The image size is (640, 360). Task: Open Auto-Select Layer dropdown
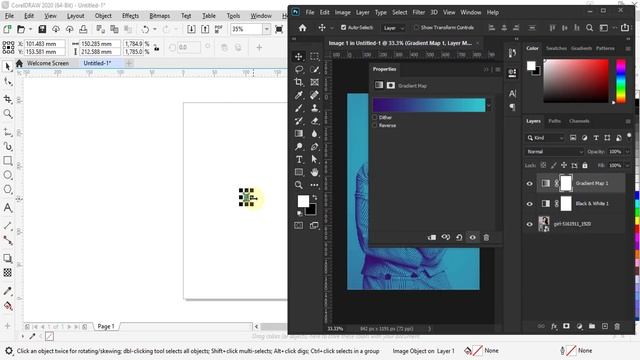coord(393,28)
